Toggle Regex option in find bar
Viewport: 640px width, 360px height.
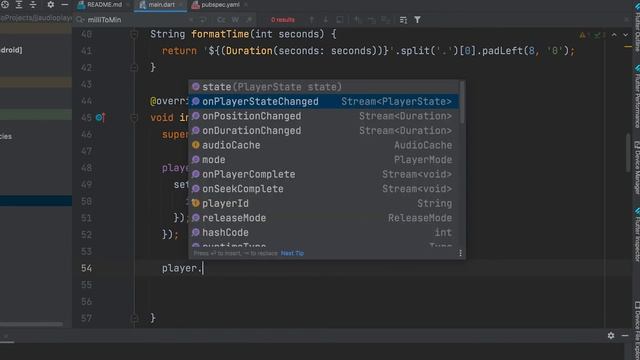coord(249,20)
